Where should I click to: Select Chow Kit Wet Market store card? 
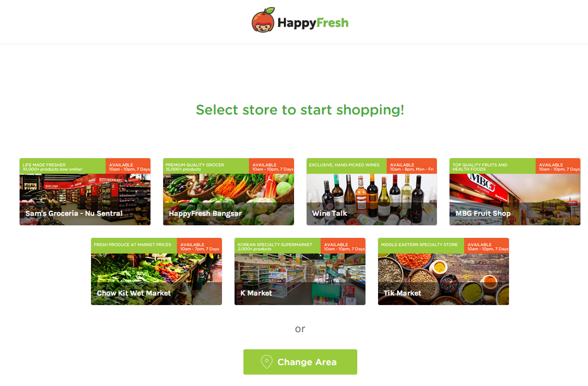pos(156,271)
